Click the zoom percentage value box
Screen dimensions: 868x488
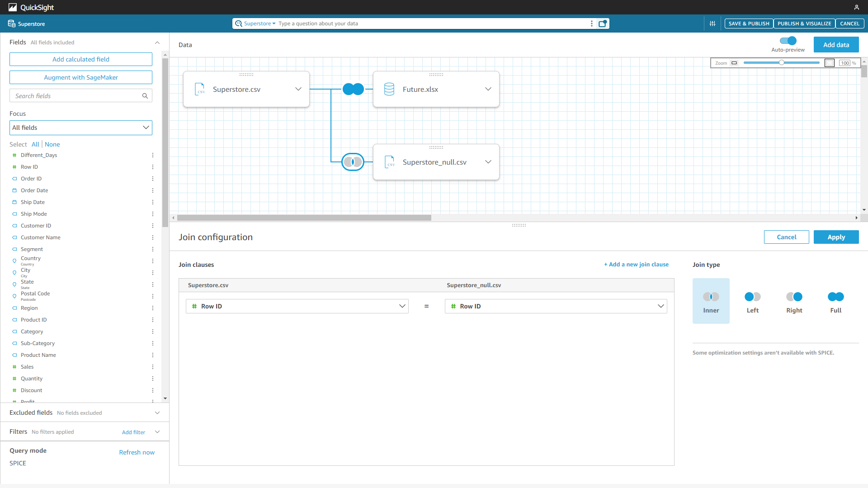coord(844,63)
